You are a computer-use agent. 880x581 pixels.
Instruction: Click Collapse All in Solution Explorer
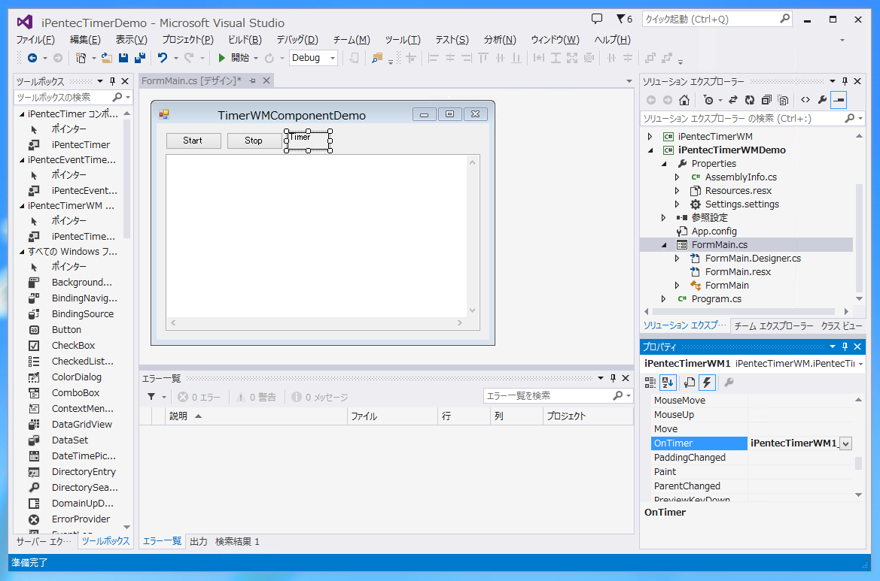766,100
